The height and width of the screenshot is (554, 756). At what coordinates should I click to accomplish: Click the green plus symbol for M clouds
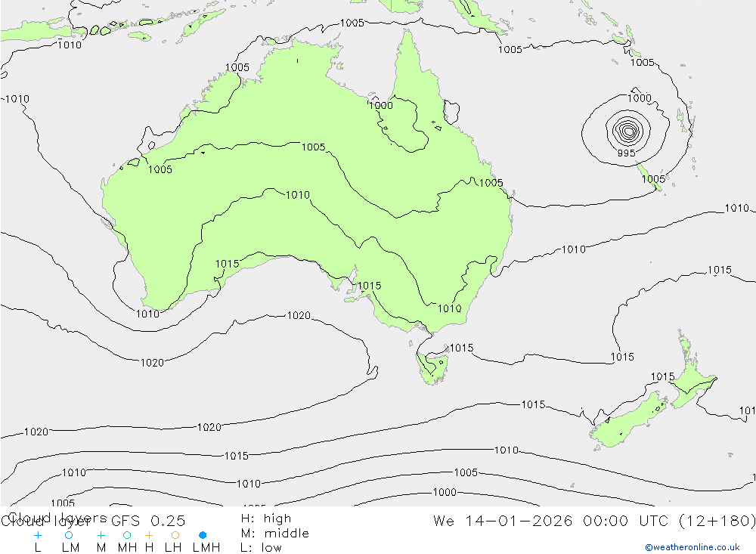[x=101, y=535]
